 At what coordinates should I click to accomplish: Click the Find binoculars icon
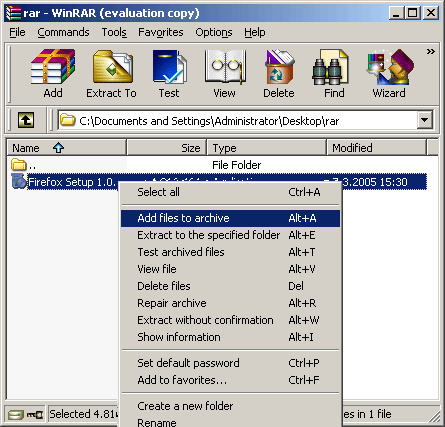pyautogui.click(x=330, y=67)
